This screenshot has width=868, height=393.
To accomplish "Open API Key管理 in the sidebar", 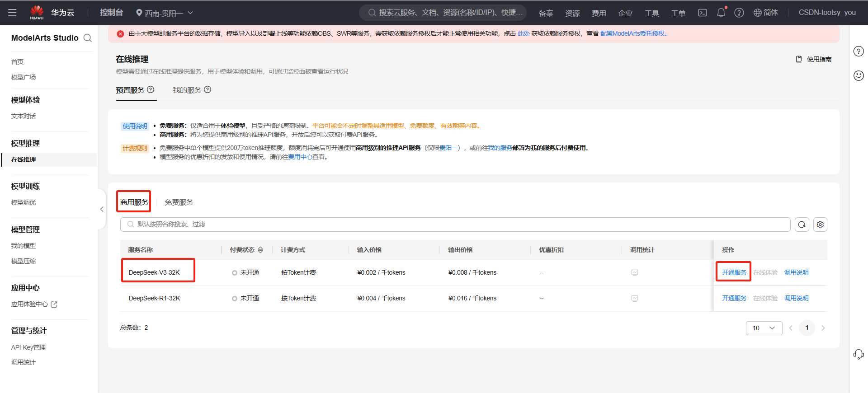I will click(x=28, y=347).
